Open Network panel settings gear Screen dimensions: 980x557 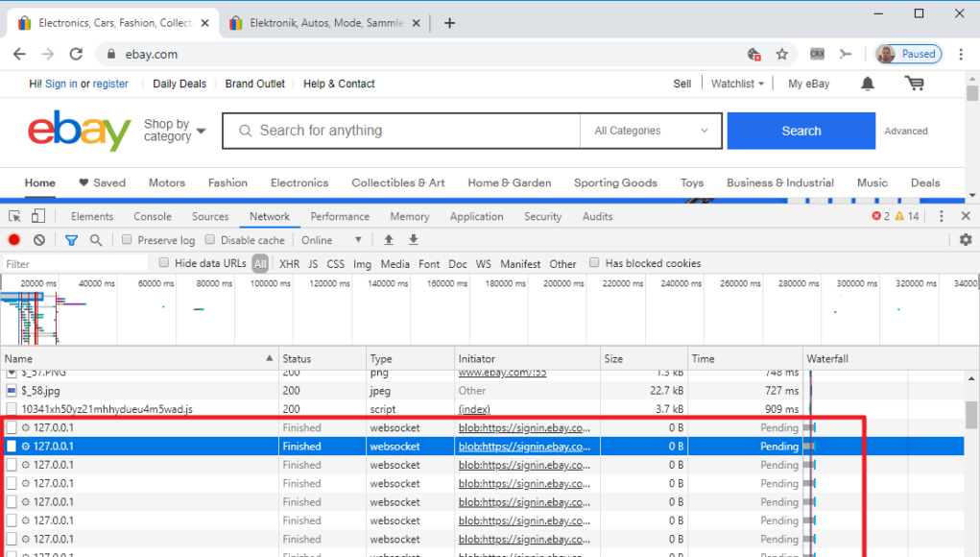pos(966,240)
